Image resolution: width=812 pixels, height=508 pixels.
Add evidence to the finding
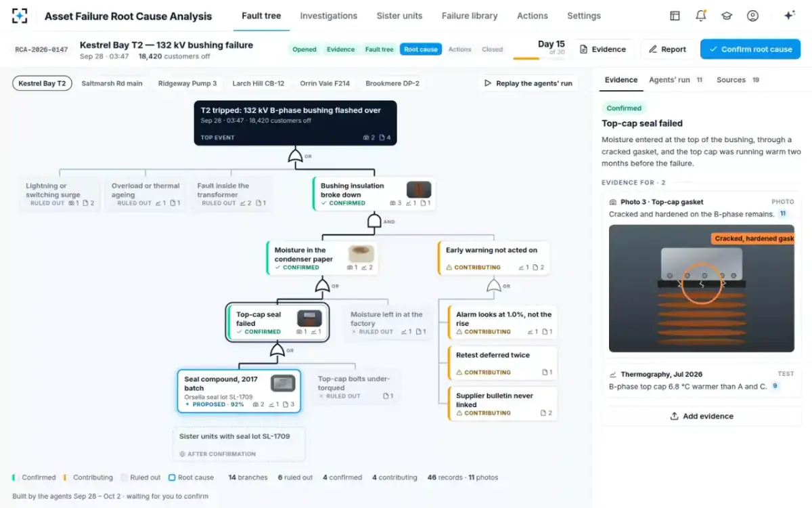pyautogui.click(x=702, y=416)
